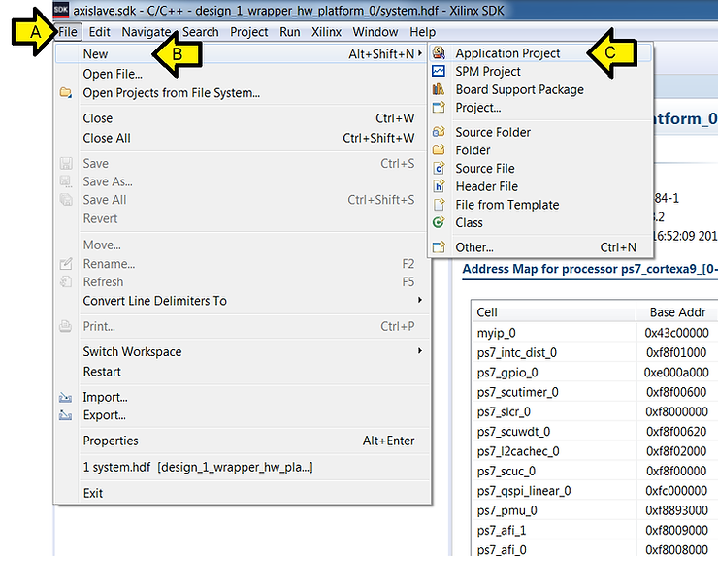Choose SPM Project entry
Image resolution: width=718 pixels, height=588 pixels.
[x=540, y=72]
